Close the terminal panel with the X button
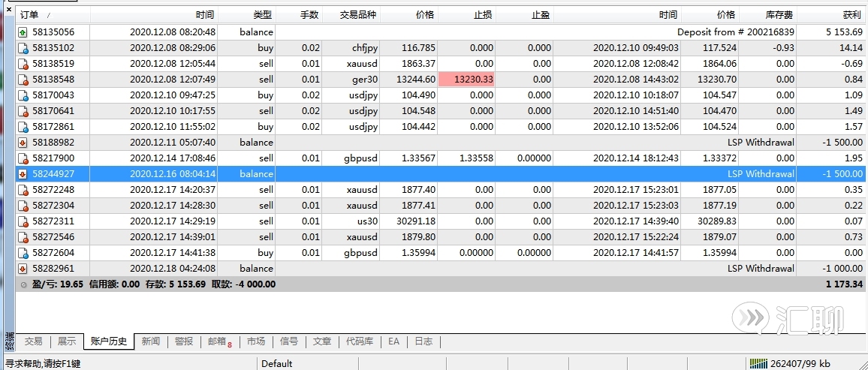 (9, 10)
